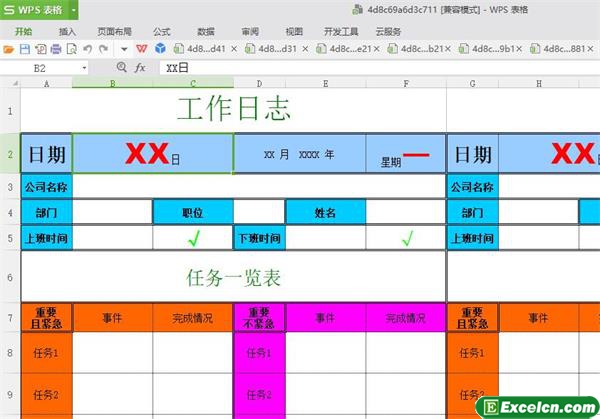Click the 姓名 label cell
The width and height of the screenshot is (600, 419).
325,212
